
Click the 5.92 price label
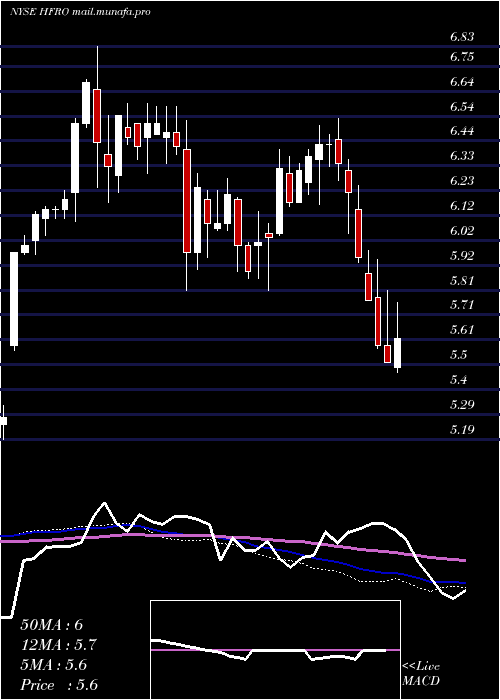point(462,256)
